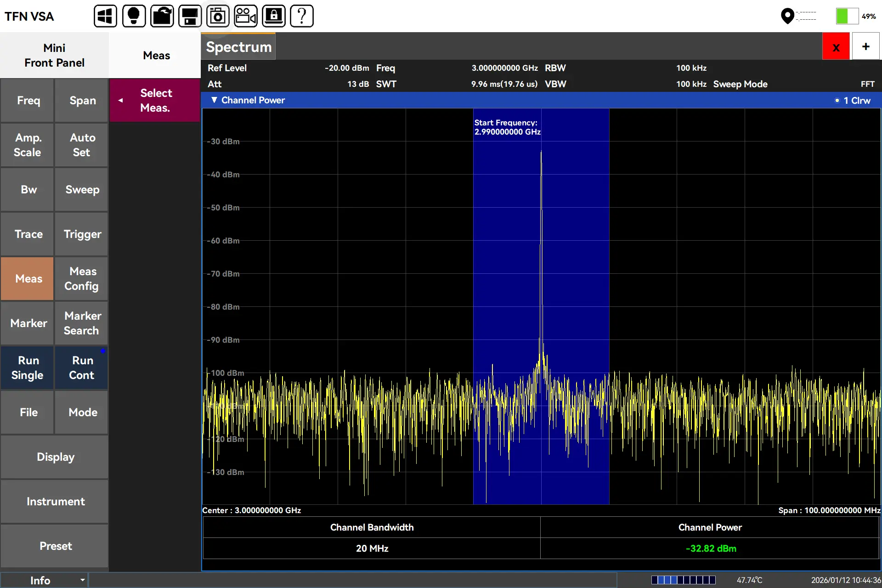
Task: Click the light bulb toolbar icon
Action: (x=134, y=16)
